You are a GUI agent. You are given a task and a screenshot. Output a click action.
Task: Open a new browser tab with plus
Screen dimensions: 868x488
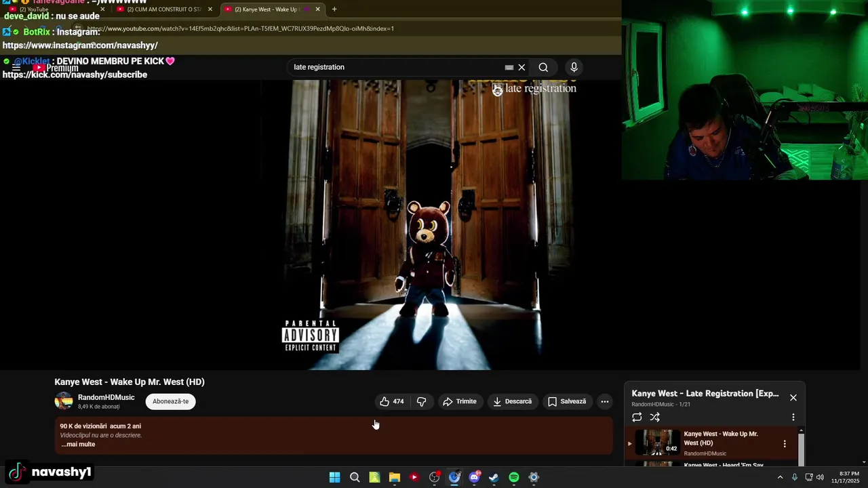coord(334,9)
